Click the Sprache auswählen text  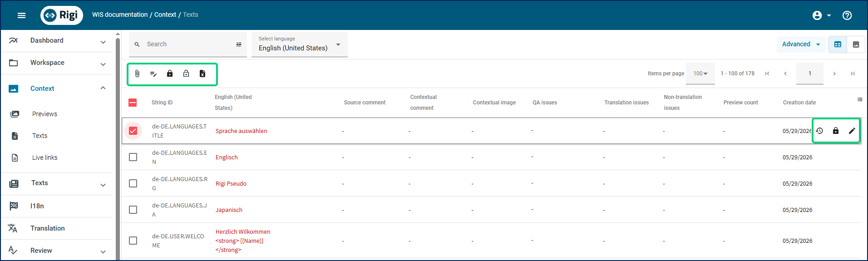click(x=241, y=131)
